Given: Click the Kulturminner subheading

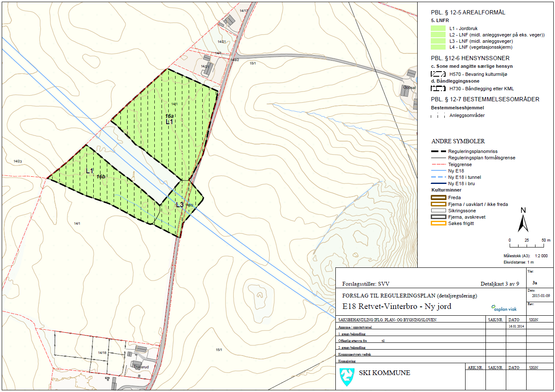Looking at the screenshot, I should pos(446,190).
